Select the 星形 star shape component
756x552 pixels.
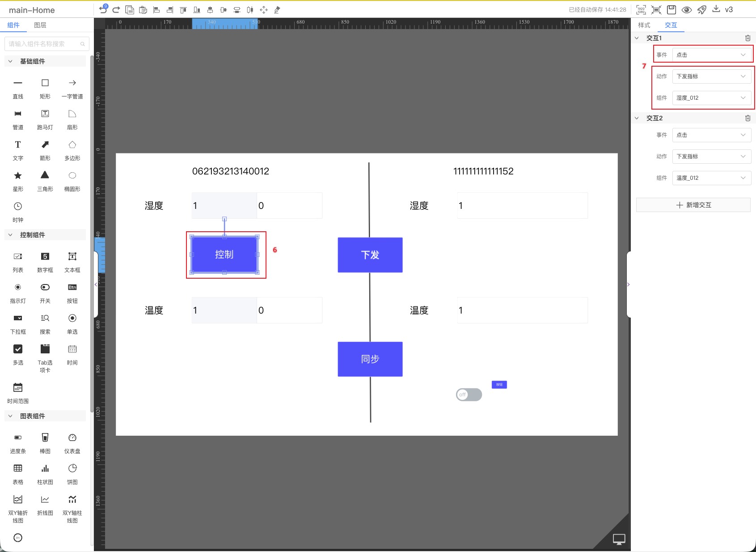click(18, 180)
